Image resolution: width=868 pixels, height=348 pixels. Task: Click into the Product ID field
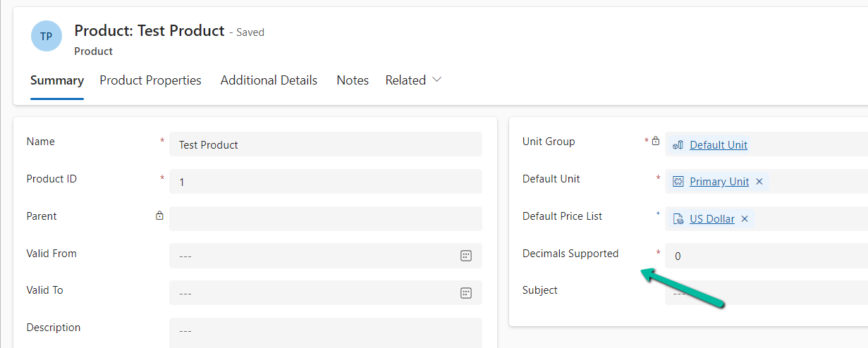click(325, 182)
